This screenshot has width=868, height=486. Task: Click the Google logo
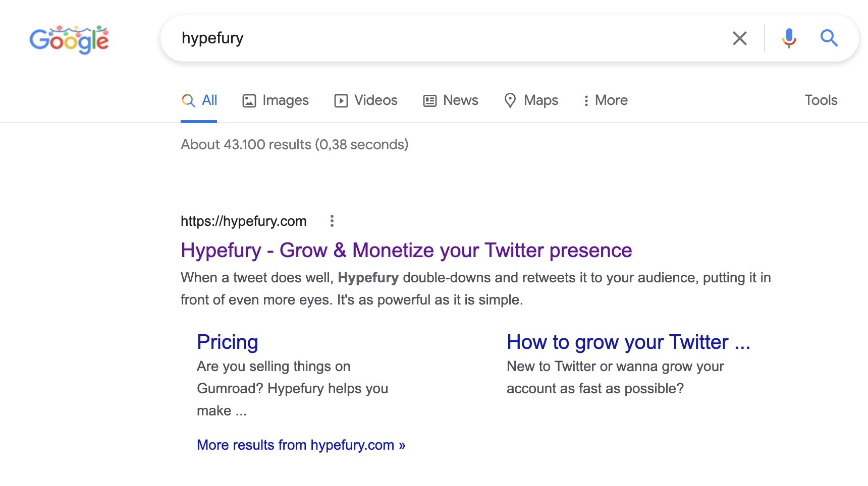[69, 39]
